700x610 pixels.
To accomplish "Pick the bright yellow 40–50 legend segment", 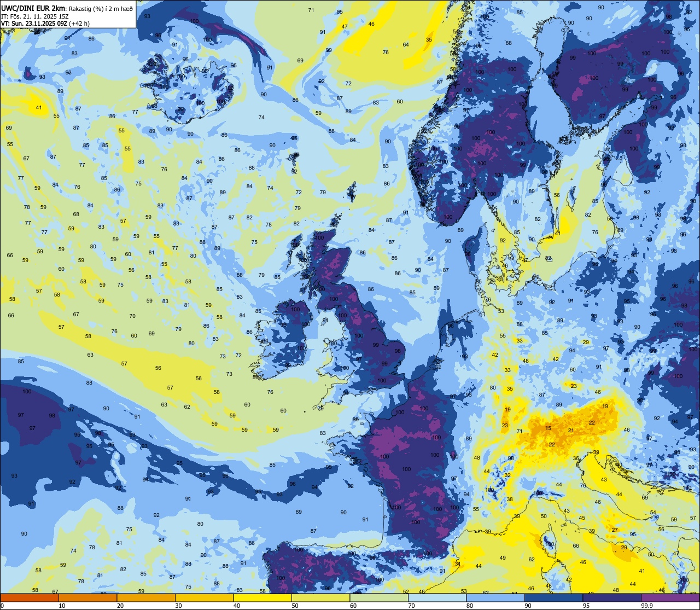I will (262, 598).
